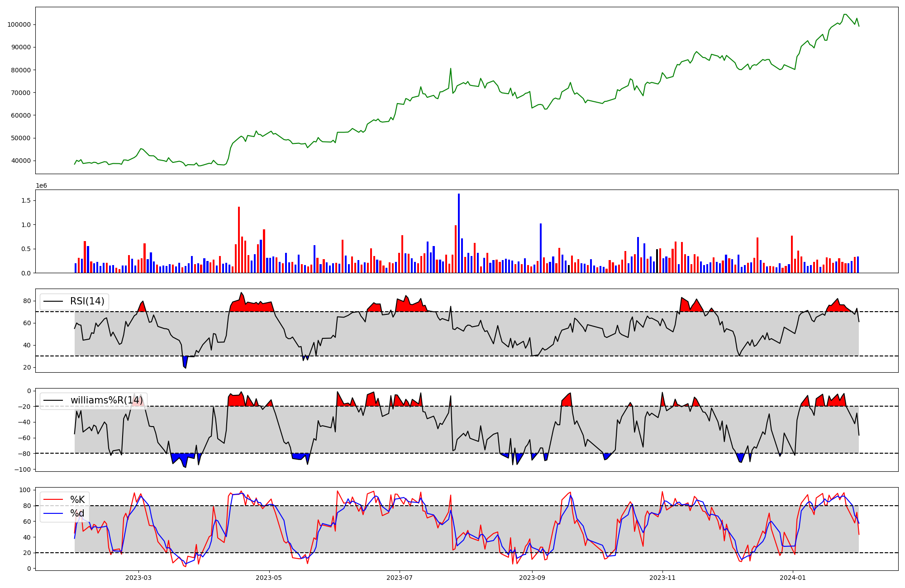This screenshot has height=588, width=905.
Task: Click the black line swatch in RSI legend
Action: [x=53, y=301]
